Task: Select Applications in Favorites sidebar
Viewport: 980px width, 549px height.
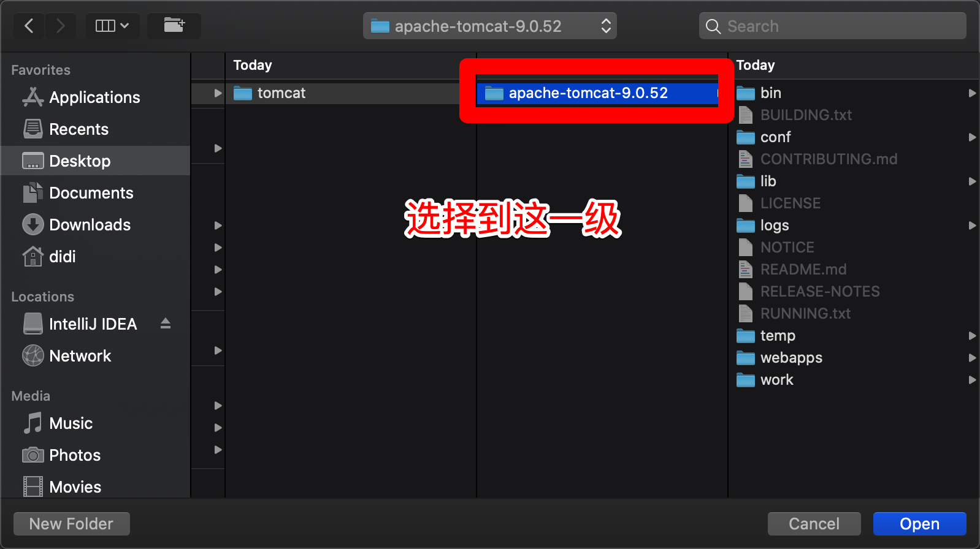Action: 95,97
